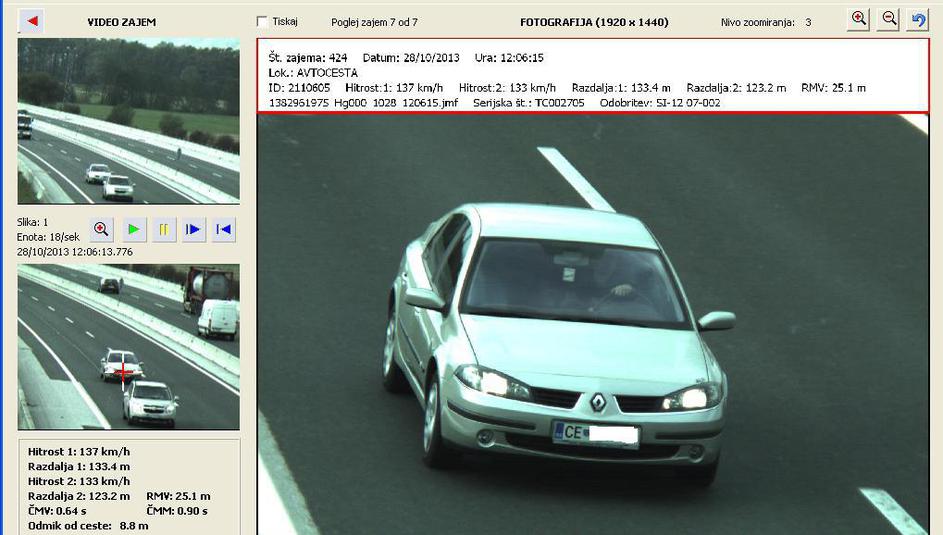The image size is (943, 535).
Task: Pause the video playback
Action: pos(163,229)
